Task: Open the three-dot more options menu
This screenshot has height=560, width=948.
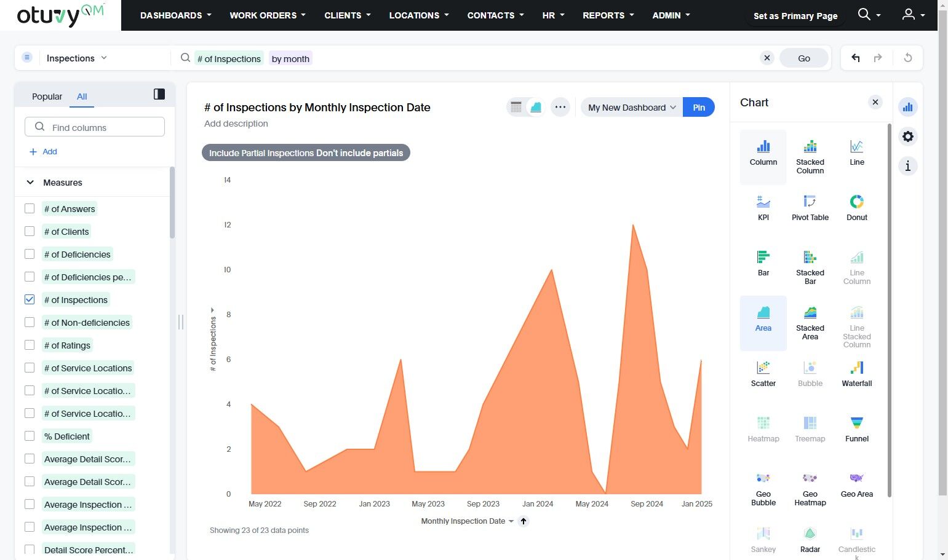Action: (560, 107)
